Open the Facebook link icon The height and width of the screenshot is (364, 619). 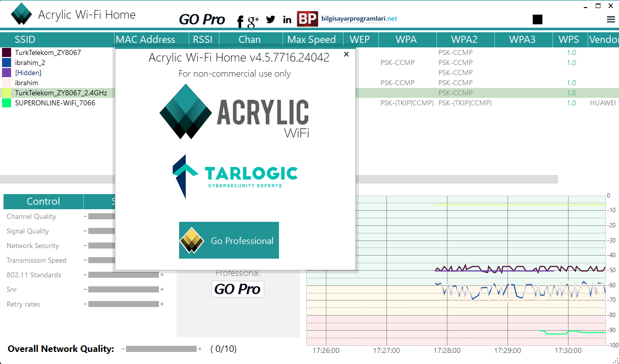tap(240, 21)
